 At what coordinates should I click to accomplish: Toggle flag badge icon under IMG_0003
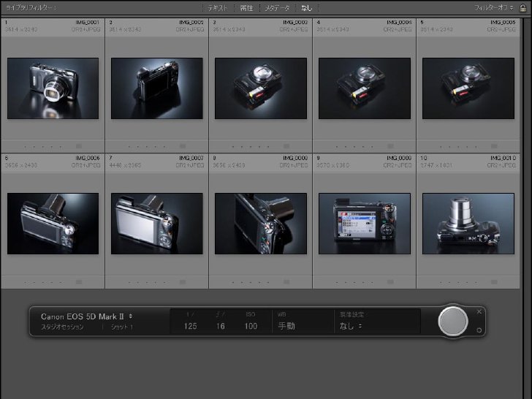click(286, 146)
